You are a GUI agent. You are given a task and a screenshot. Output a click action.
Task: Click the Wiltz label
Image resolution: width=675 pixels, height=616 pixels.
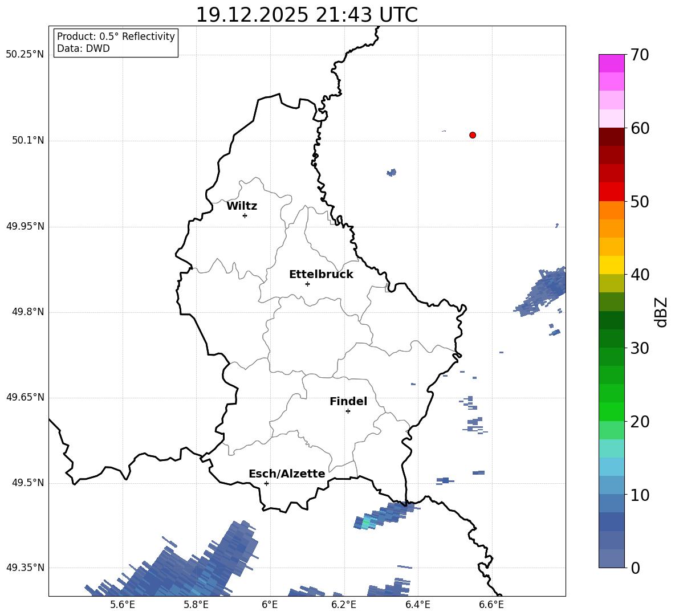pyautogui.click(x=242, y=206)
